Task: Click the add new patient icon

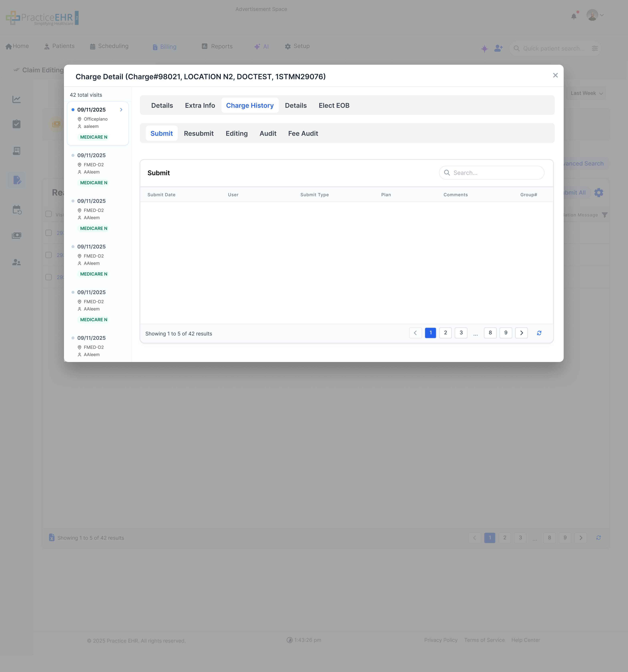Action: click(x=498, y=48)
